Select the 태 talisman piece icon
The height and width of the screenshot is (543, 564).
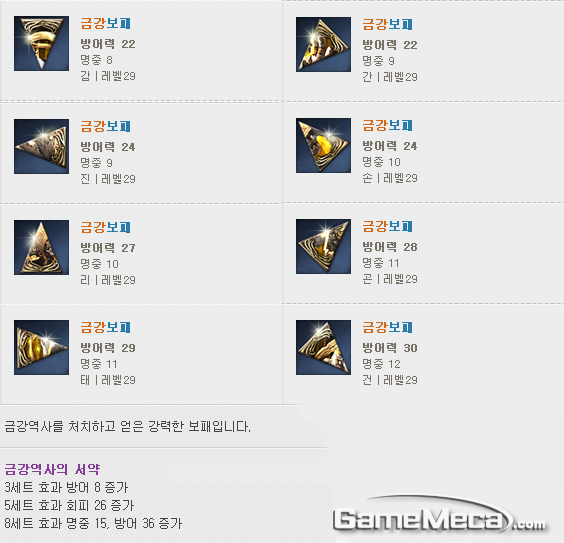(x=41, y=347)
